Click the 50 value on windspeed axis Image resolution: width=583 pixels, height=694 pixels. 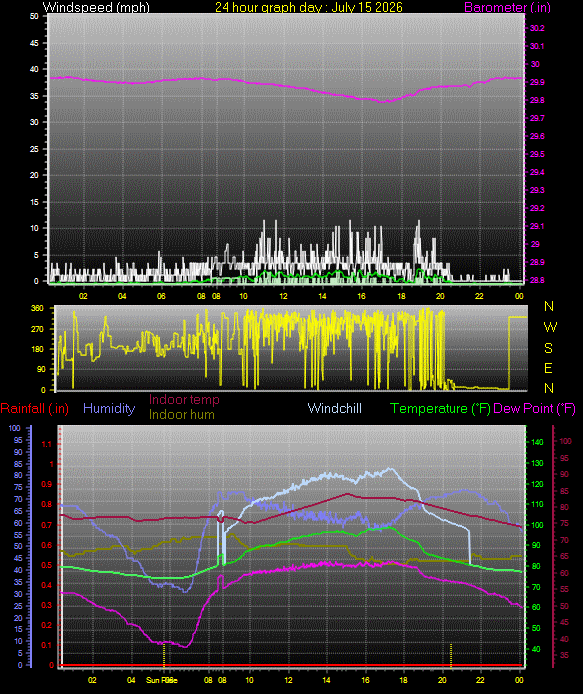(34, 16)
